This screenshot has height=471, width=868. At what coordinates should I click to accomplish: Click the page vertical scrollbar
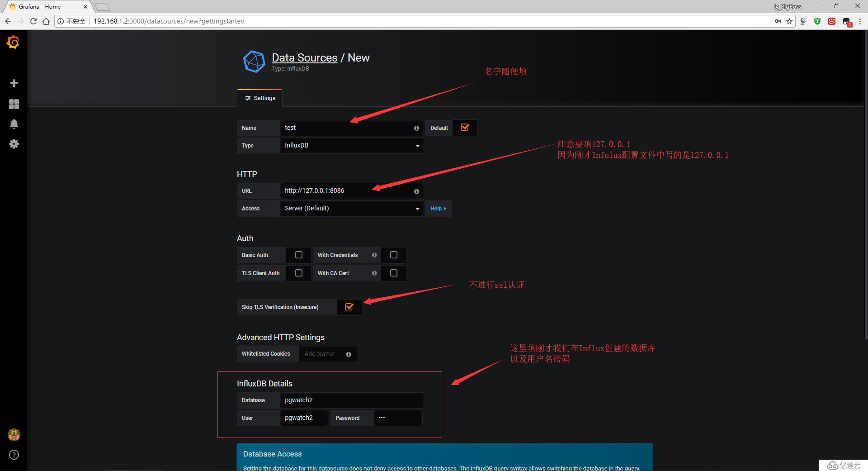click(x=866, y=186)
